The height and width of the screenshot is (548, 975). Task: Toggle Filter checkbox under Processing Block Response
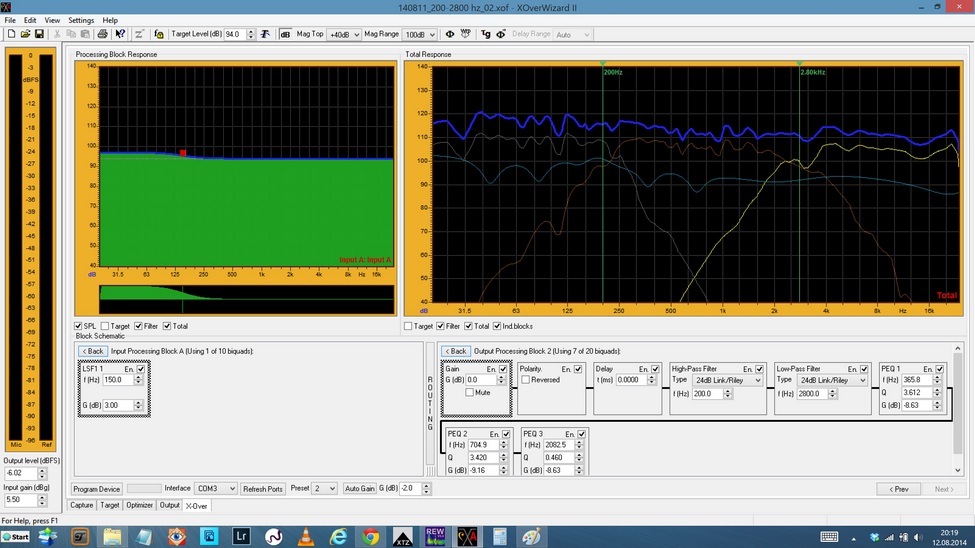pyautogui.click(x=138, y=326)
